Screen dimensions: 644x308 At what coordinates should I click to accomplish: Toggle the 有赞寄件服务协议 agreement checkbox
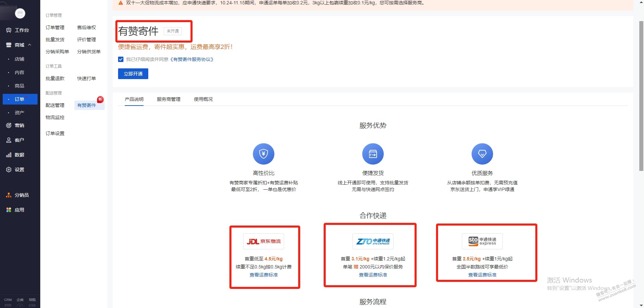pyautogui.click(x=121, y=59)
